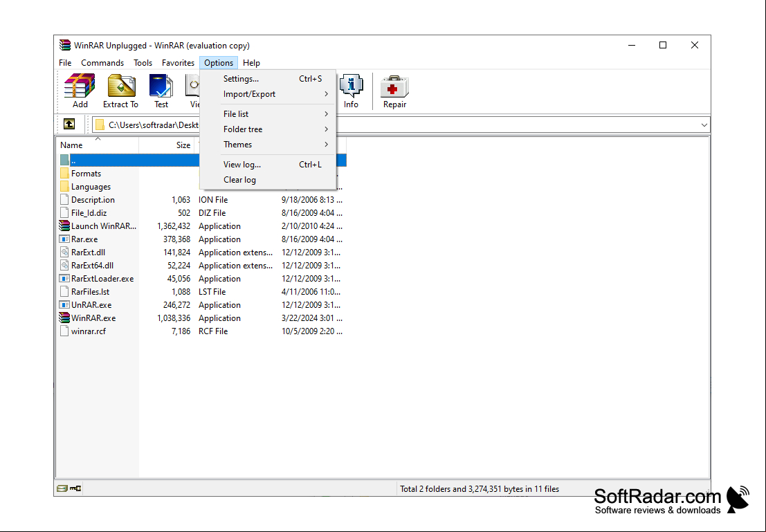766x532 pixels.
Task: Click the drive icon in status bar
Action: pyautogui.click(x=62, y=488)
